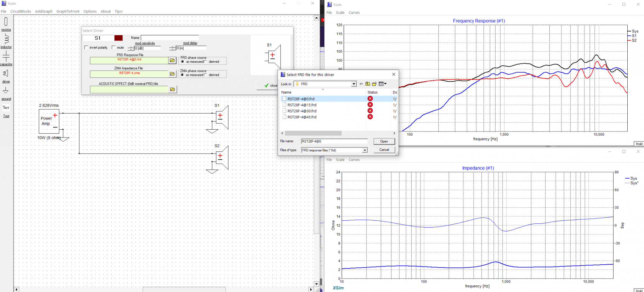Select ZMA phase source as measured
Screen dimensions: 644x292
click(182, 75)
